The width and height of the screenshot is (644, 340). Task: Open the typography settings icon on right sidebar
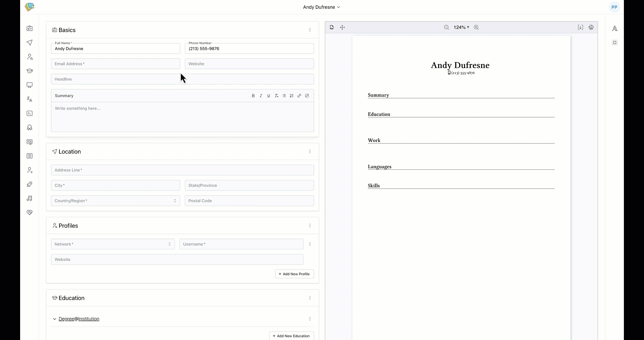(x=614, y=29)
